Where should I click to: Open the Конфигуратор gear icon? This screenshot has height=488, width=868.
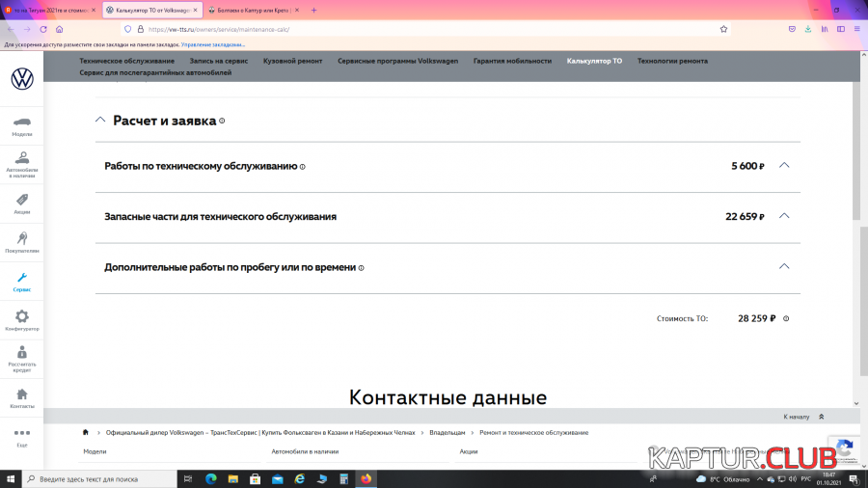(21, 316)
